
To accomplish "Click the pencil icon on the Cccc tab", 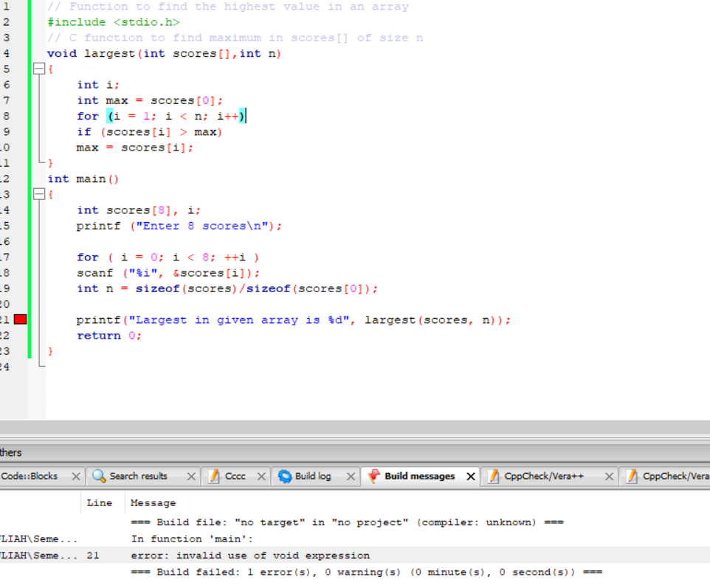I will pos(213,476).
